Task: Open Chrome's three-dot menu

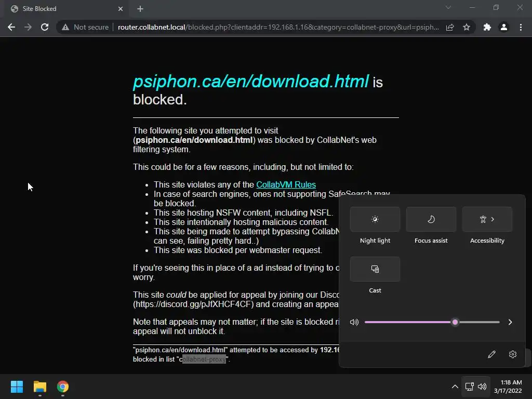Action: pyautogui.click(x=521, y=27)
